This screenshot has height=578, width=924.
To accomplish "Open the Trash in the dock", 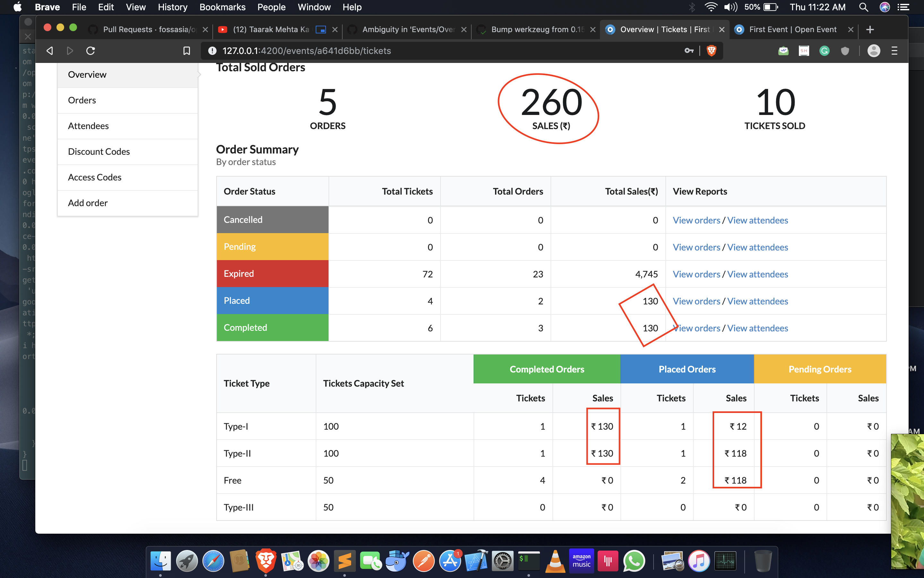I will coord(763,561).
